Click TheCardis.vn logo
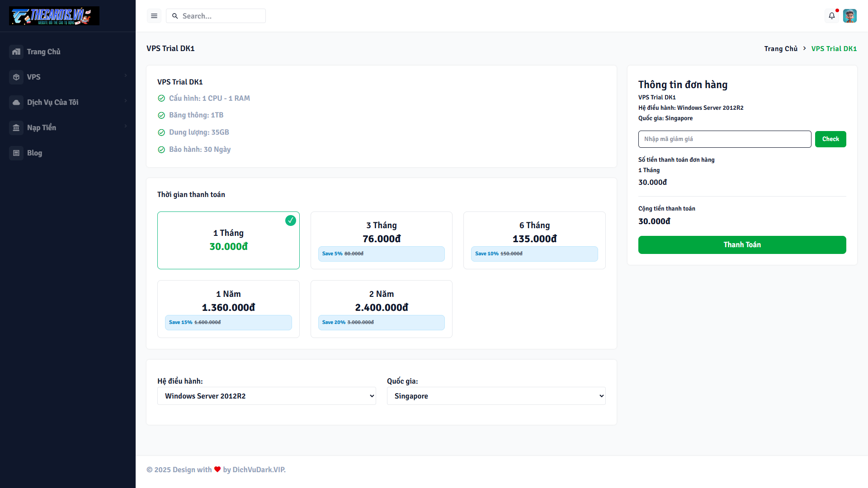Screen dimensions: 868x488 pos(54,16)
